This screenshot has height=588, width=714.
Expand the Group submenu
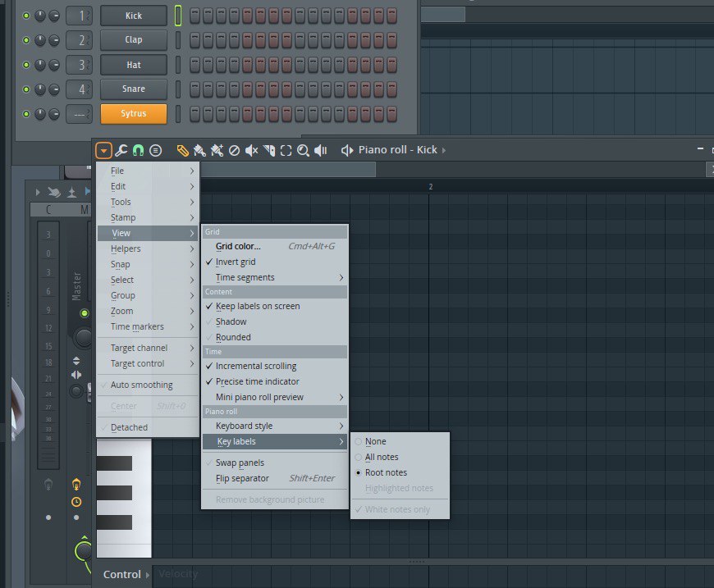point(148,295)
